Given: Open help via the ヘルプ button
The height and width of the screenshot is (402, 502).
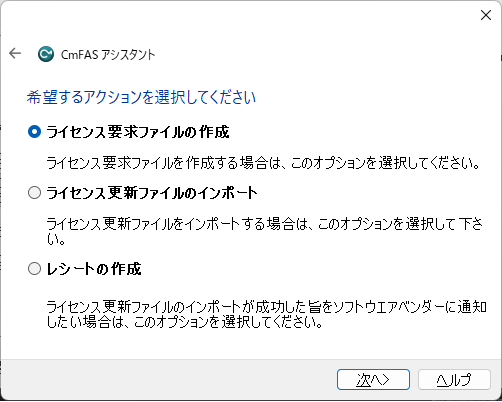Looking at the screenshot, I should tap(454, 379).
